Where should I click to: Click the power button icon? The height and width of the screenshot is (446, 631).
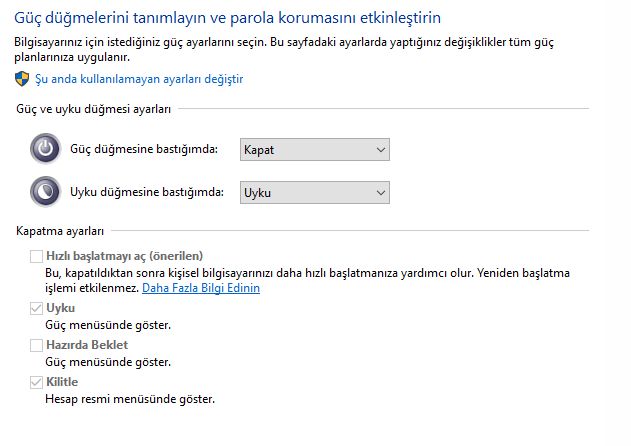click(x=45, y=150)
